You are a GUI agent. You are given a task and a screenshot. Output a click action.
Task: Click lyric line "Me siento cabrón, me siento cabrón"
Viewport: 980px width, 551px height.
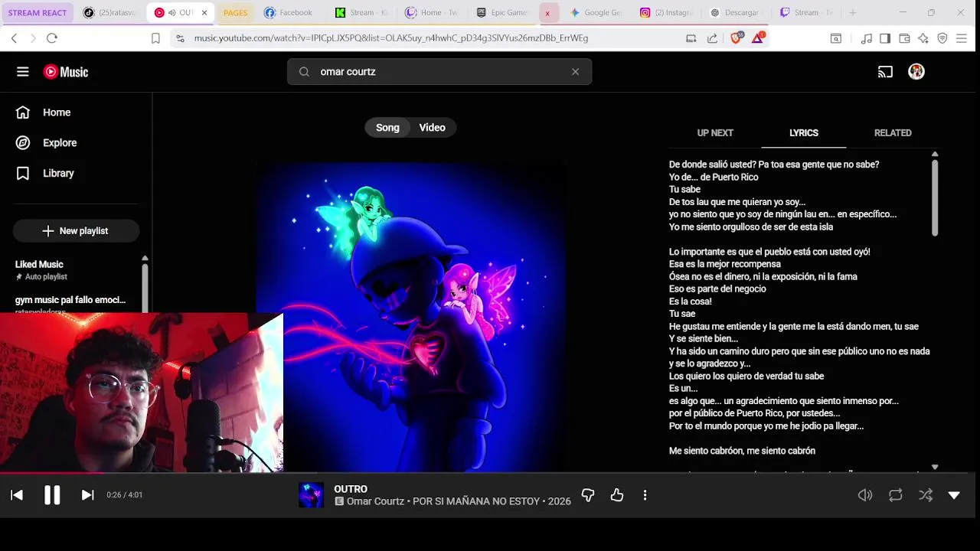742,452
